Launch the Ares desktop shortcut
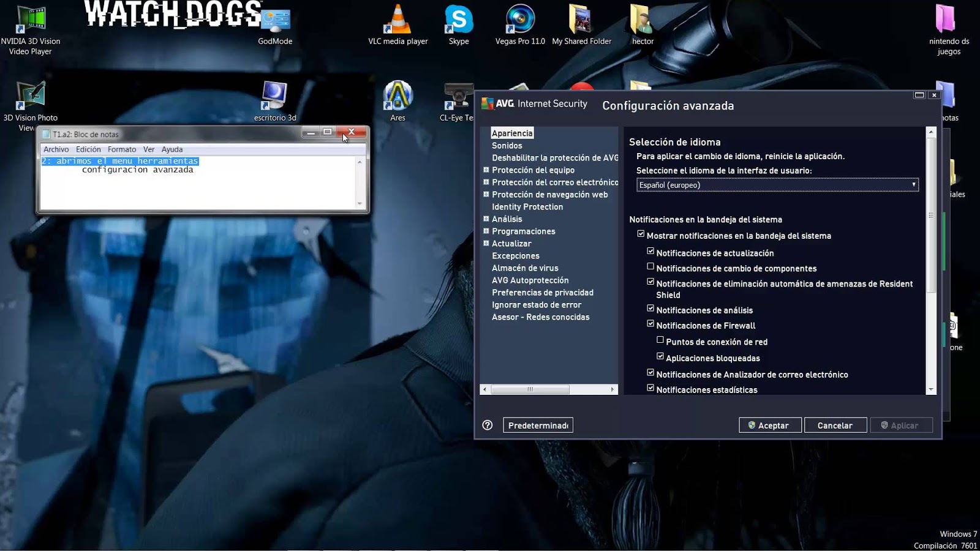The width and height of the screenshot is (980, 551). [398, 102]
